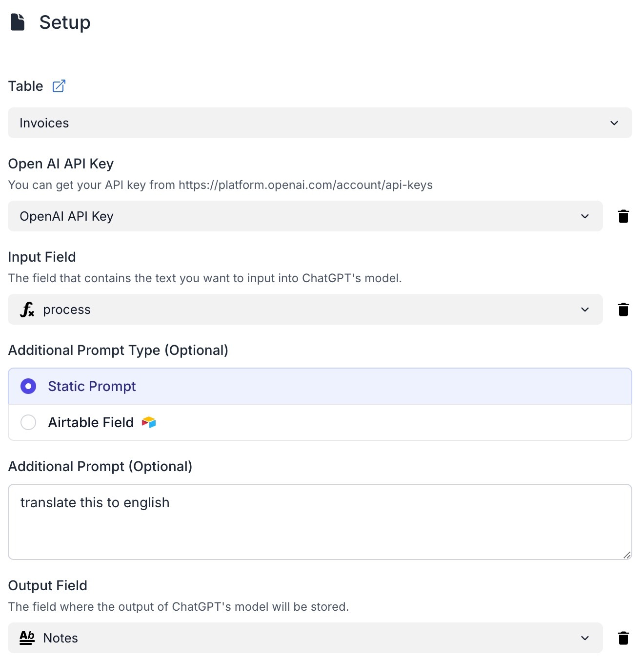
Task: Expand the Invoices table dropdown
Action: coord(320,123)
